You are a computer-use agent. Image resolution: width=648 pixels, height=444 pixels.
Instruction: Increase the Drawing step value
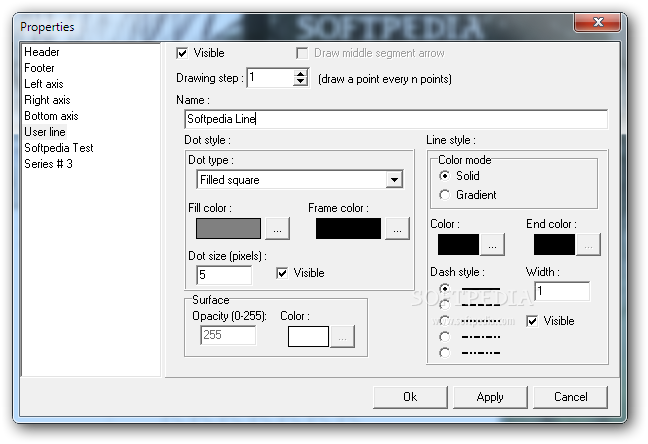[301, 74]
